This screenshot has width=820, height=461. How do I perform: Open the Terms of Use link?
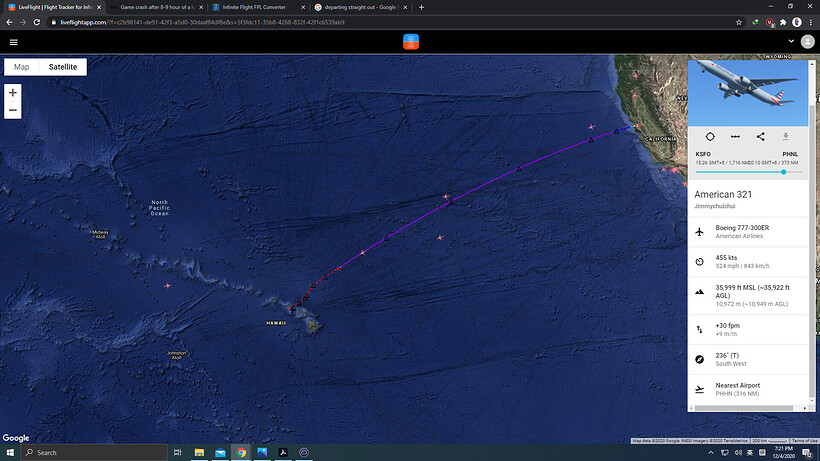point(804,441)
